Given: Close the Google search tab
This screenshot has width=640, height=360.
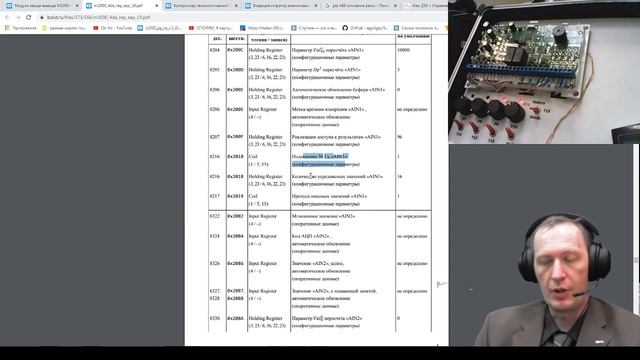Looking at the screenshot, I should point(395,6).
